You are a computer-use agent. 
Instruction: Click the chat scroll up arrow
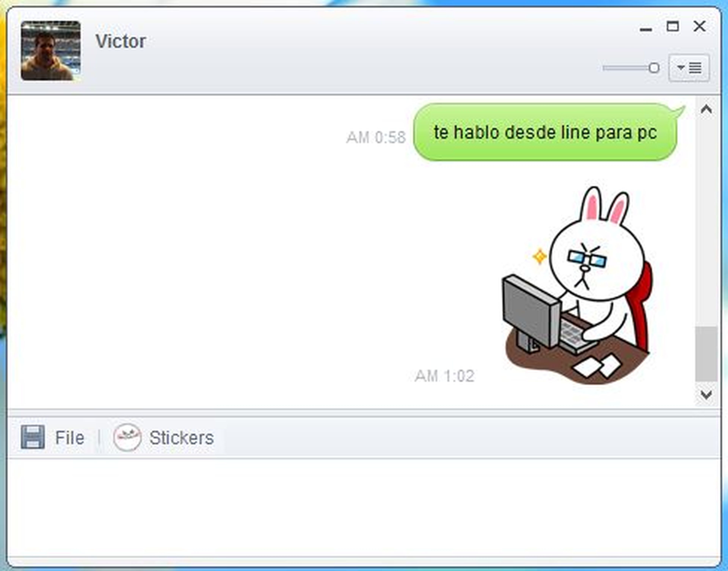[706, 109]
